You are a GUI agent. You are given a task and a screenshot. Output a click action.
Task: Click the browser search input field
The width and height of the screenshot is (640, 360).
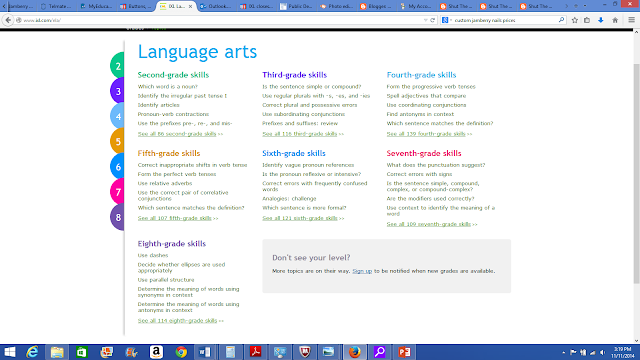click(505, 20)
